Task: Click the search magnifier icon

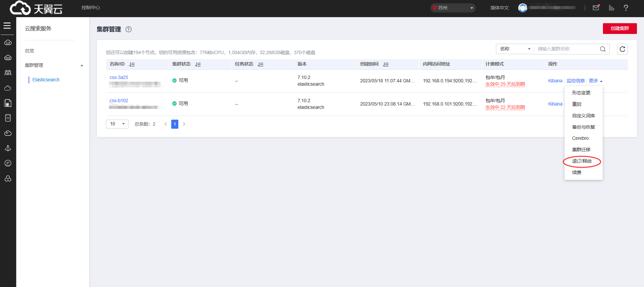Action: click(603, 49)
